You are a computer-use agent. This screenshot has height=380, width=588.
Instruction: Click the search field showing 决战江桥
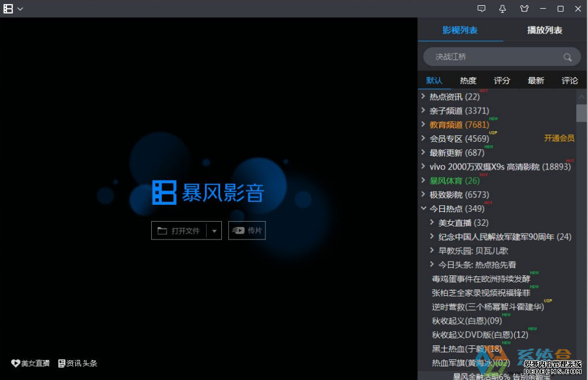[501, 56]
